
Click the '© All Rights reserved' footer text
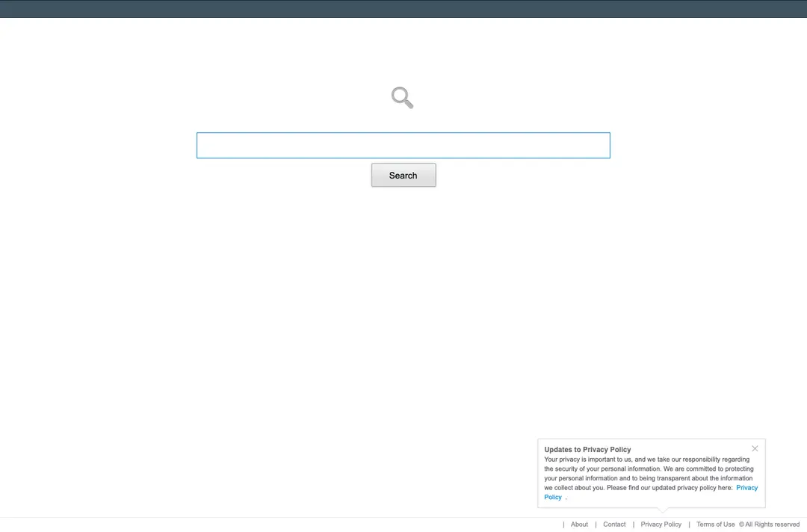pos(769,525)
